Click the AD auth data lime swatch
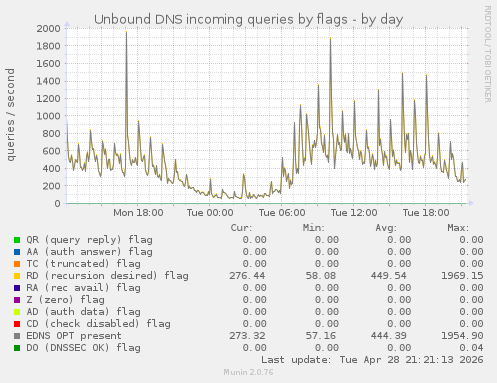Viewport: 497px width, 383px height. [17, 312]
